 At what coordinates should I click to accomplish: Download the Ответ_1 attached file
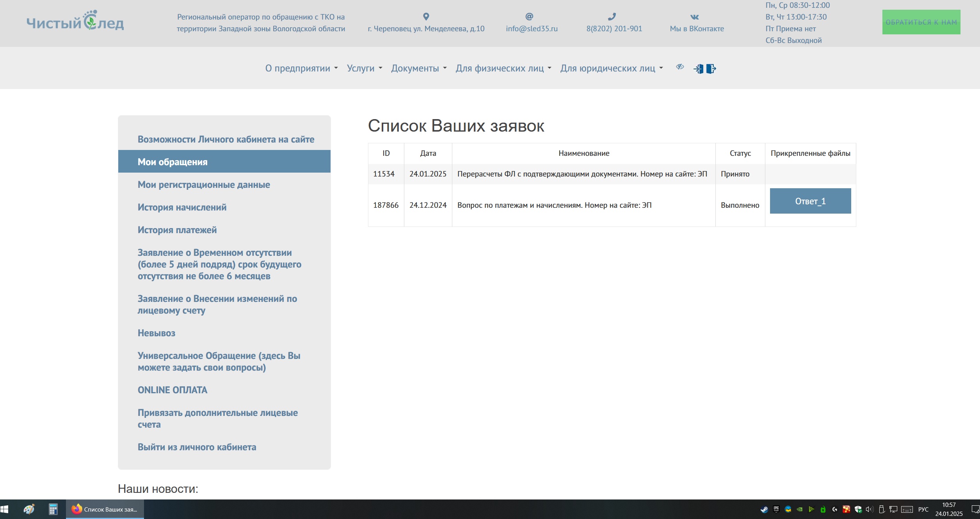810,201
